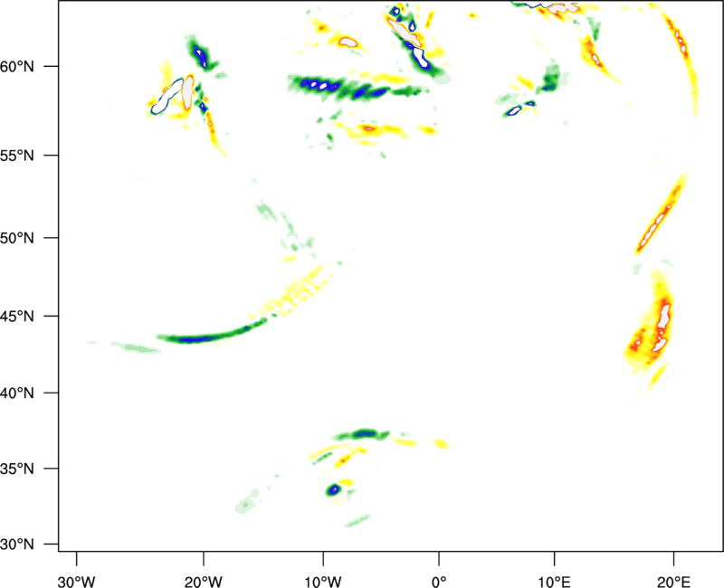
Task: Click the 55°N latitude label
Action: pos(17,156)
